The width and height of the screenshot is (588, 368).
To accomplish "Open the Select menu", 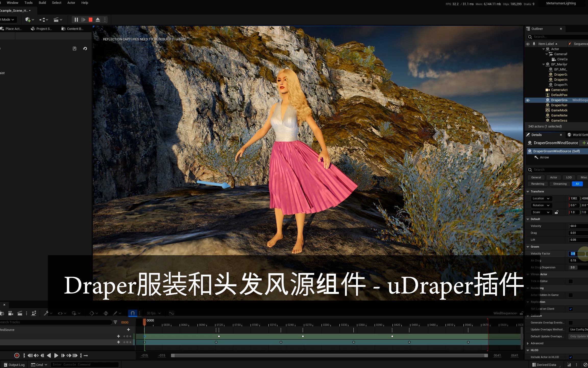I will coord(57,3).
